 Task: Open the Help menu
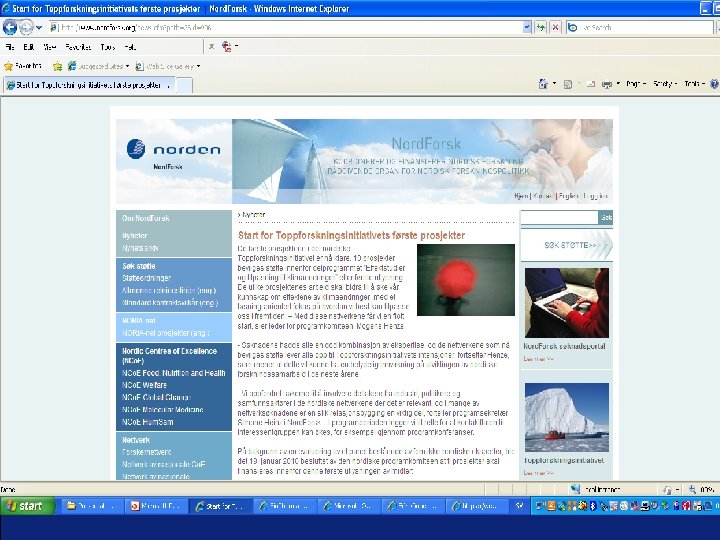[130, 47]
